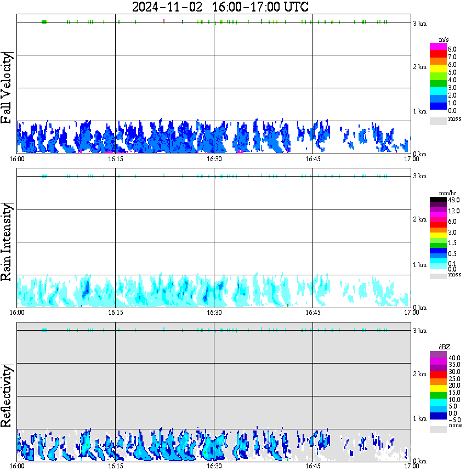Click the 1 km label of Reflectivity panel
Image resolution: width=466 pixels, height=476 pixels.
click(x=419, y=418)
